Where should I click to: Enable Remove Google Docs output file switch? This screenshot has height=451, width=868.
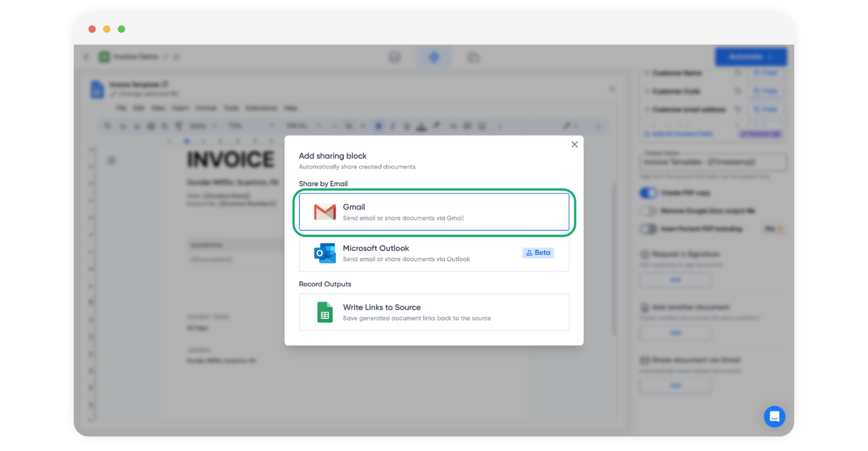[648, 211]
